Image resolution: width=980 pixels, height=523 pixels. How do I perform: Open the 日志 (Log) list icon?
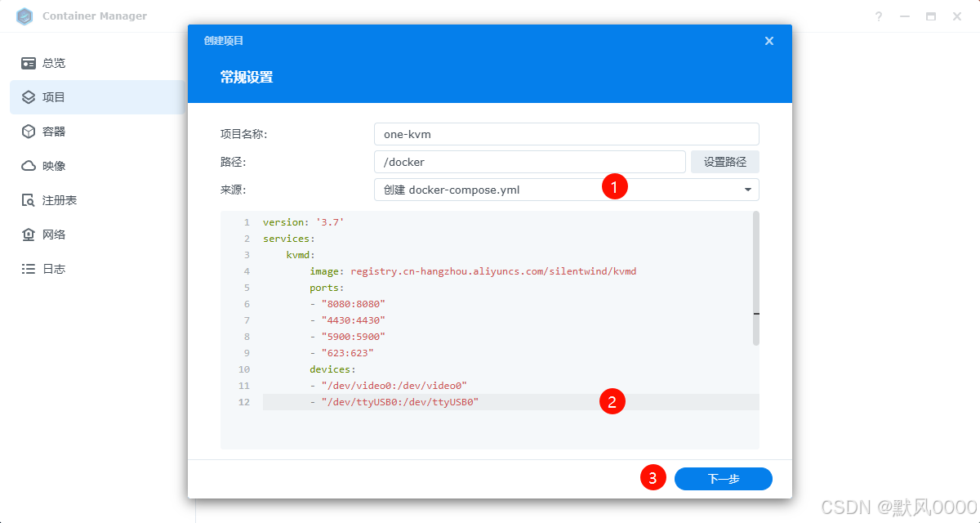tap(27, 268)
